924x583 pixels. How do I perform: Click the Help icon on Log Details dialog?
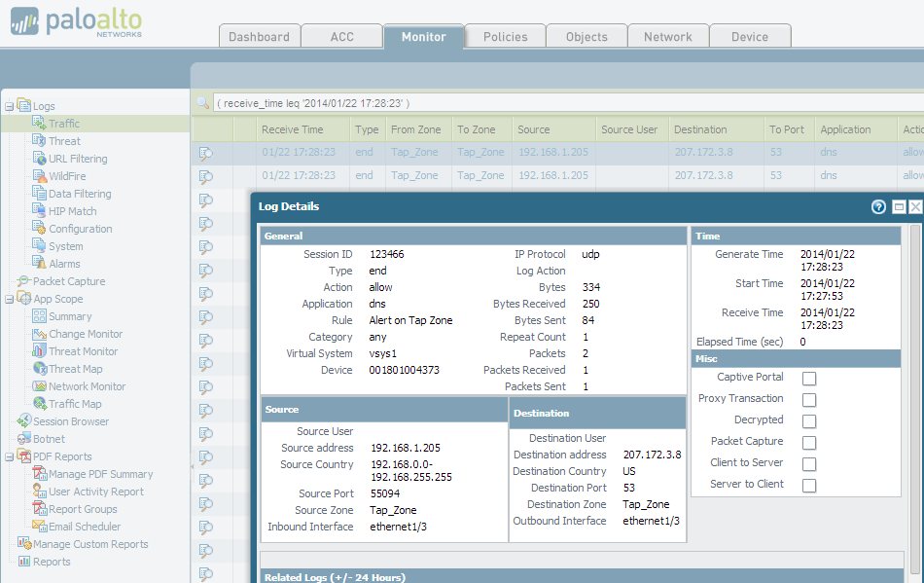click(878, 206)
